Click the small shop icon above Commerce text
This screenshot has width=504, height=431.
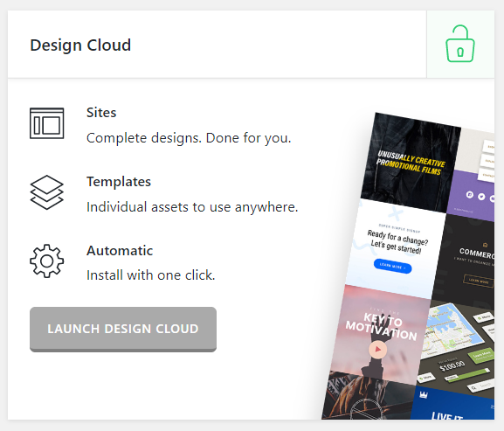point(485,245)
